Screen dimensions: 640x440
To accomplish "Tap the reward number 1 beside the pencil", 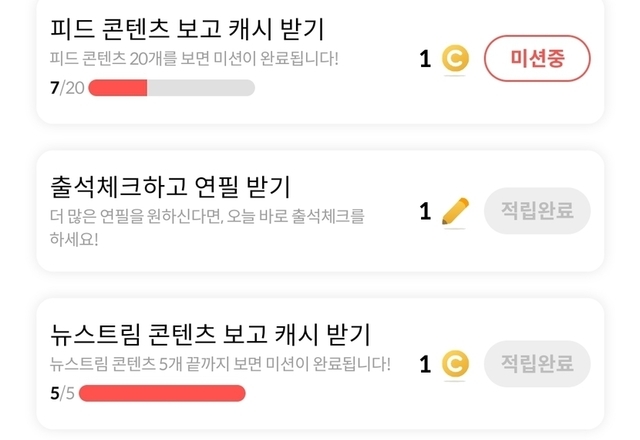I will click(425, 211).
